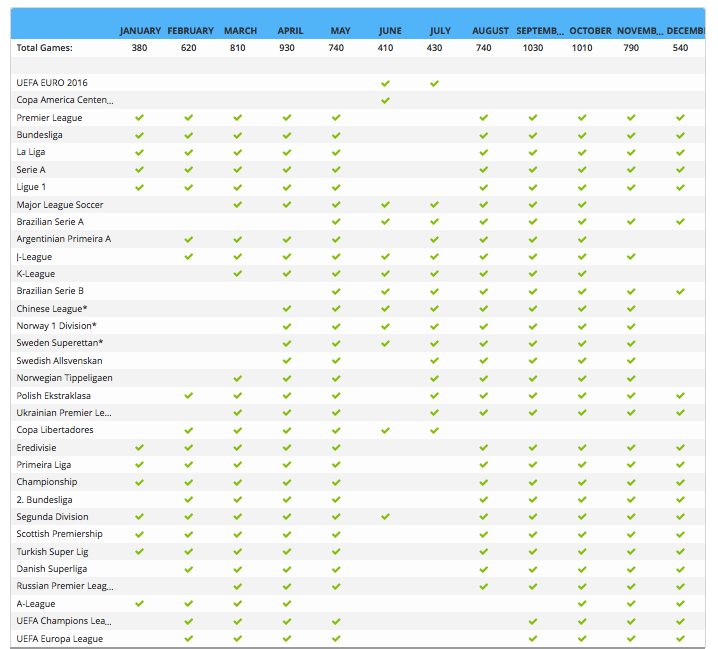Viewport: 718px width, 649px height.
Task: Click the Russian Premier League August checkmark
Action: click(x=484, y=587)
